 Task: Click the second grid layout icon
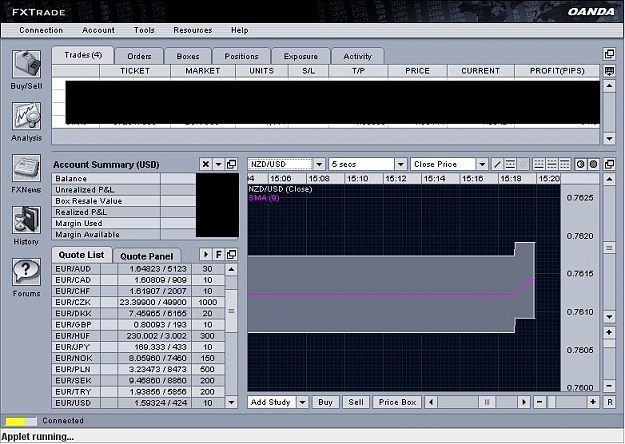pos(552,164)
